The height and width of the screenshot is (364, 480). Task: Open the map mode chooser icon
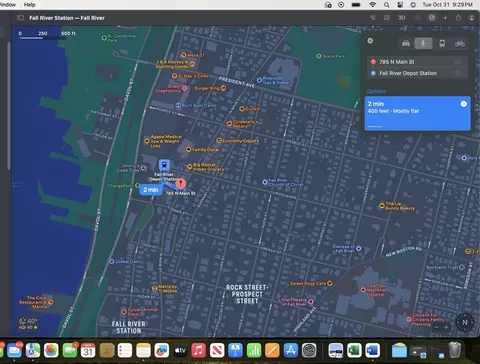(387, 18)
